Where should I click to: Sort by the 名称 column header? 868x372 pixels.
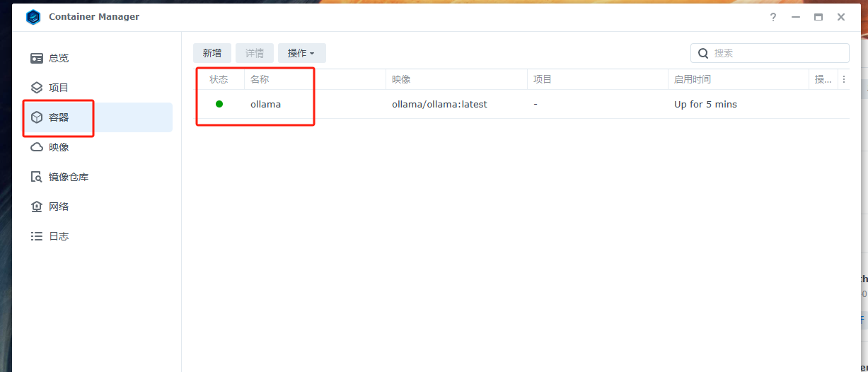[x=315, y=79]
